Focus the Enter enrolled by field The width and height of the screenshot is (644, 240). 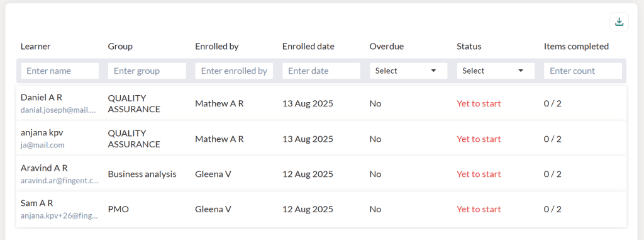coord(234,71)
